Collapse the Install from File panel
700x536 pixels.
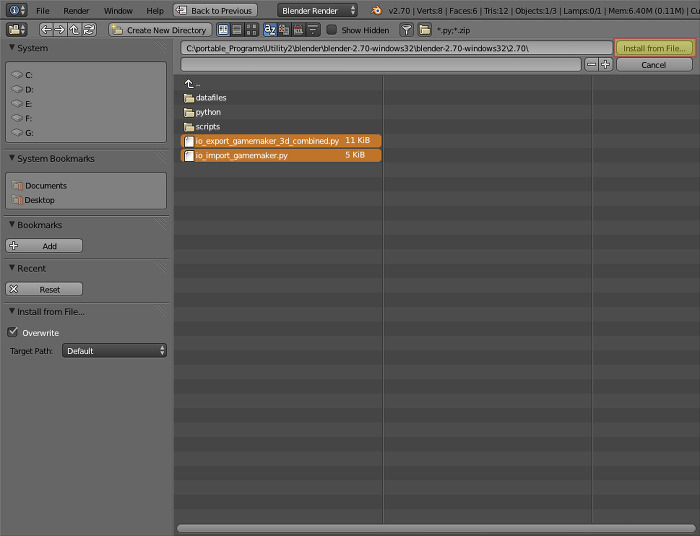[x=12, y=311]
